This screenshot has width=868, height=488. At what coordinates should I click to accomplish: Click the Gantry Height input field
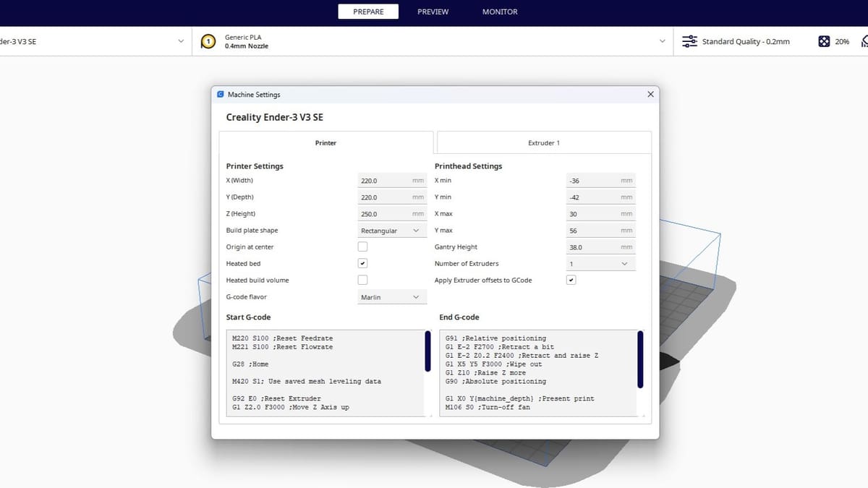click(600, 247)
